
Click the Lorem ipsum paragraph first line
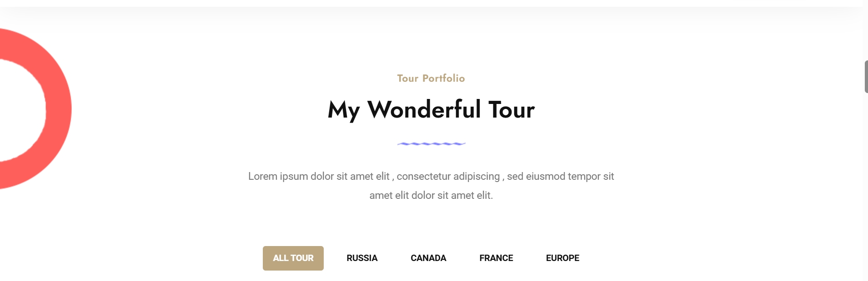[431, 176]
